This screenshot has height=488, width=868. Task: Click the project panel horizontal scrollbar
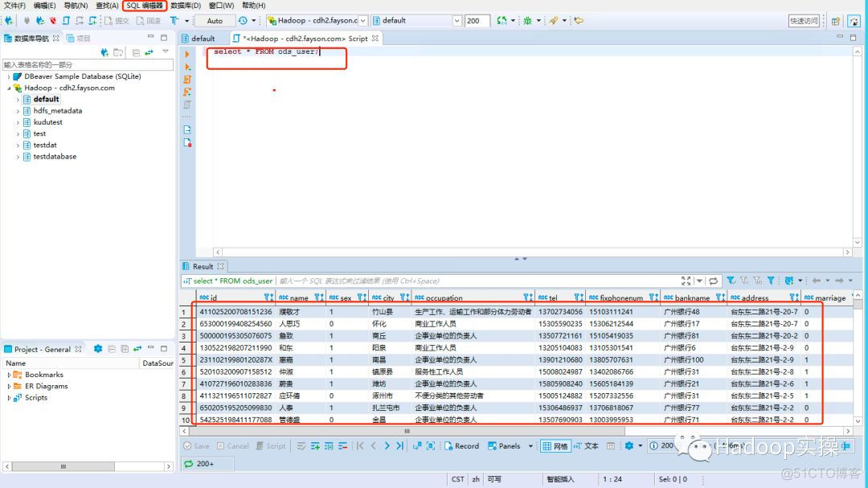pos(63,466)
